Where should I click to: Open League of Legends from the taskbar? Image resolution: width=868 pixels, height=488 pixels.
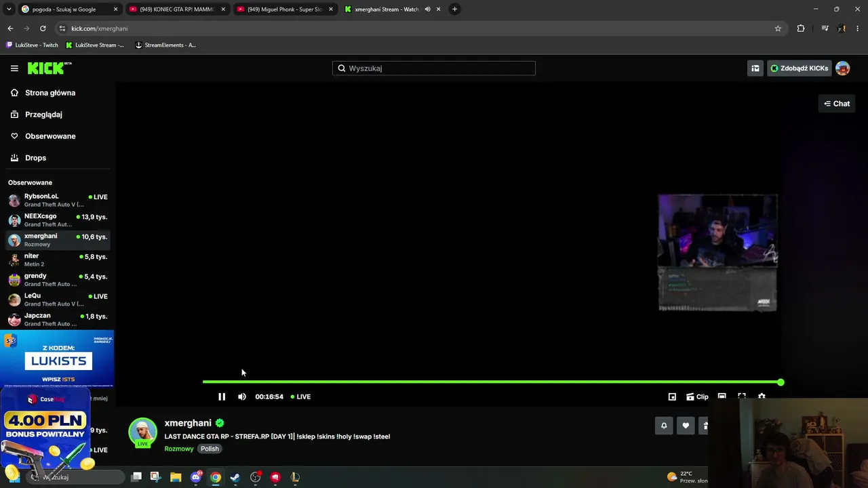(295, 477)
